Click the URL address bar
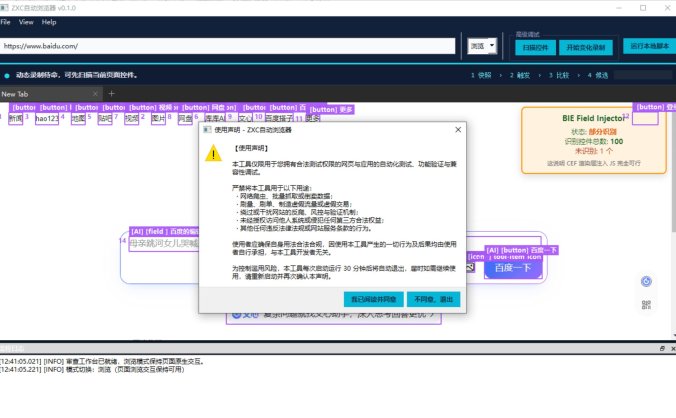 pos(227,46)
